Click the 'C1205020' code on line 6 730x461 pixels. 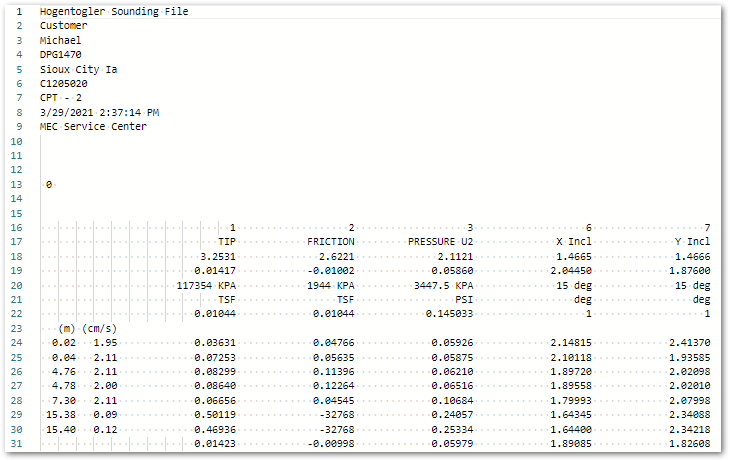(63, 84)
